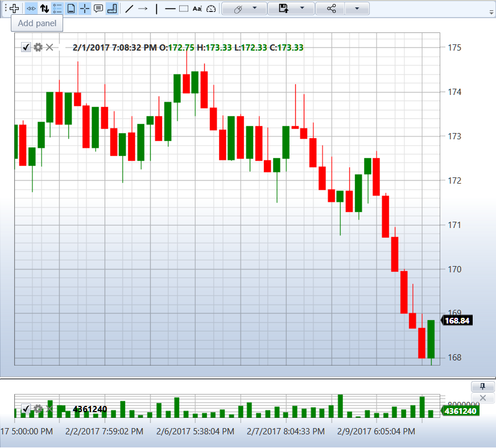Select the arrow ray drawing tool
This screenshot has height=448, width=496.
point(143,9)
